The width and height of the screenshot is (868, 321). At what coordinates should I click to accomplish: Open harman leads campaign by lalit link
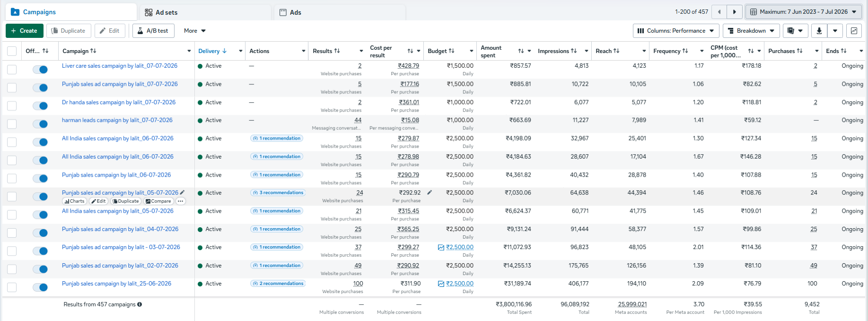(x=117, y=120)
